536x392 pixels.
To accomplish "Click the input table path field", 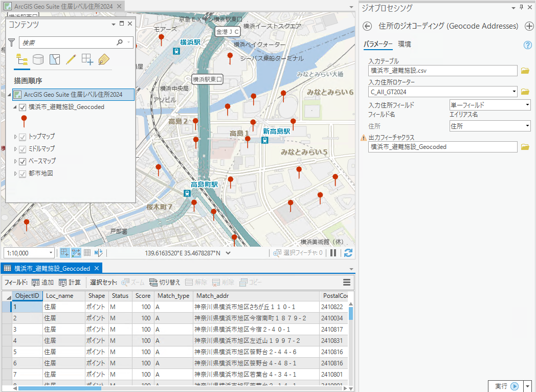I will pyautogui.click(x=443, y=71).
